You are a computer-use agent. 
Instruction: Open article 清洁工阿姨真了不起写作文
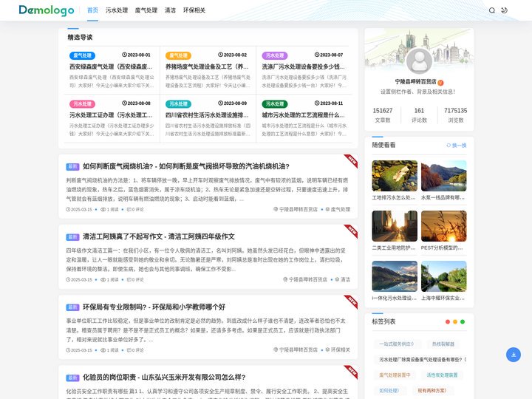[x=159, y=236]
